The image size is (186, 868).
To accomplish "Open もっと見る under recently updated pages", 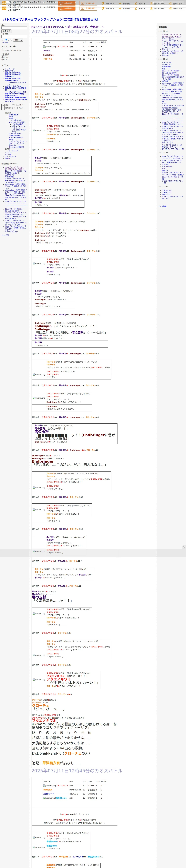I will [5, 236].
